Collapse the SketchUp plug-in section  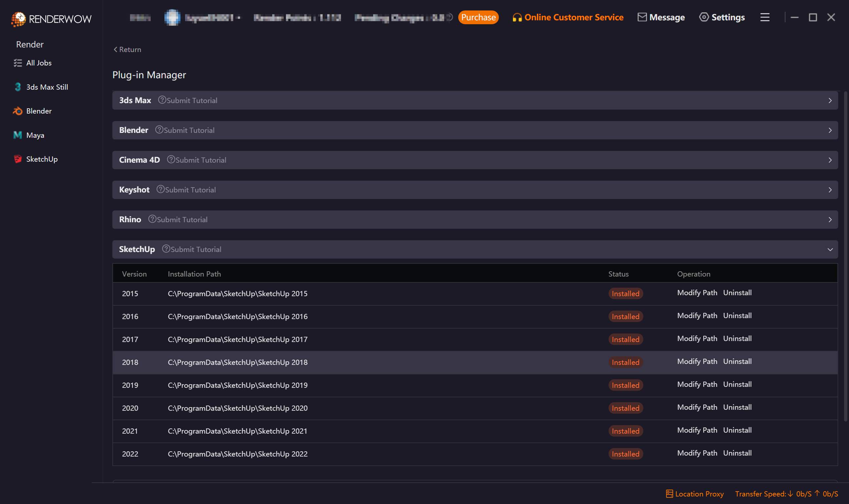[x=830, y=250]
